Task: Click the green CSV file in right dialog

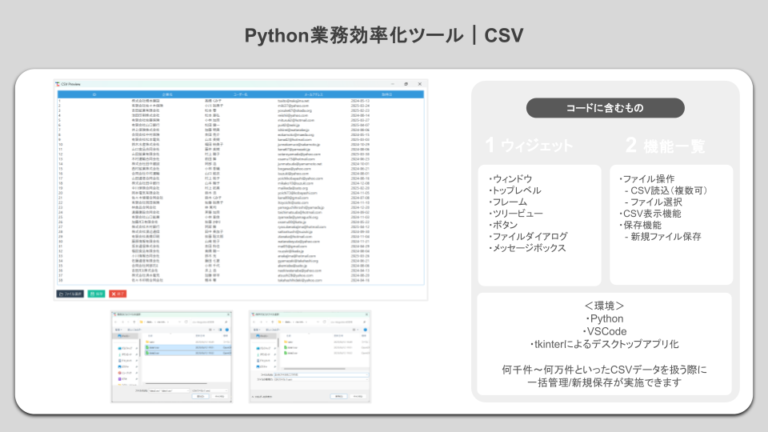Action: coord(290,347)
